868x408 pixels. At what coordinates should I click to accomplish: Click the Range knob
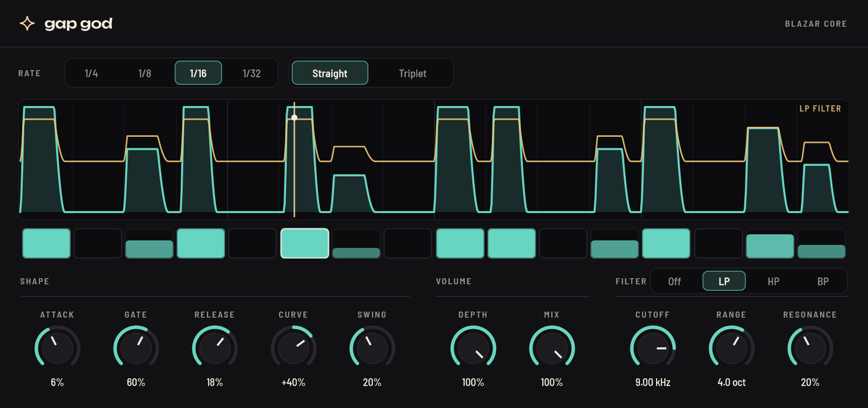[732, 348]
